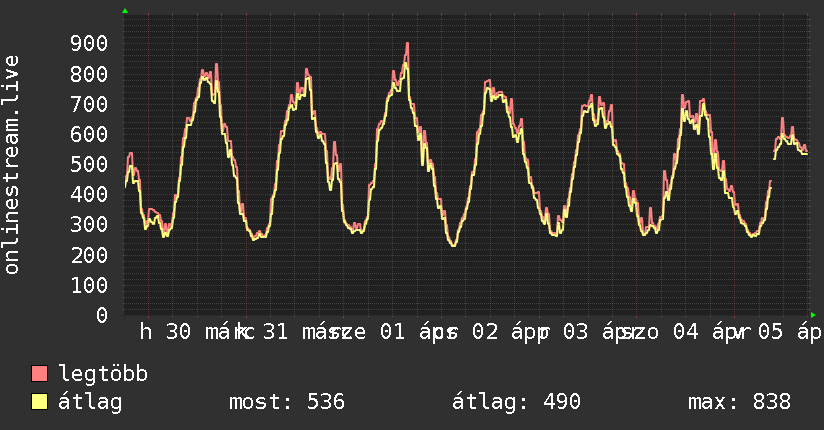Click the legtöbb legend label
824x430 pixels.
coord(103,374)
